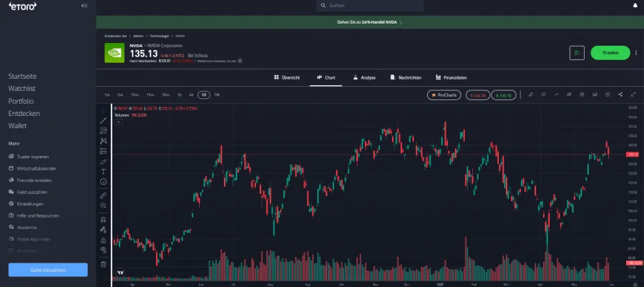Image resolution: width=644 pixels, height=287 pixels.
Task: Collapse the indicator legend arrow
Action: [118, 122]
